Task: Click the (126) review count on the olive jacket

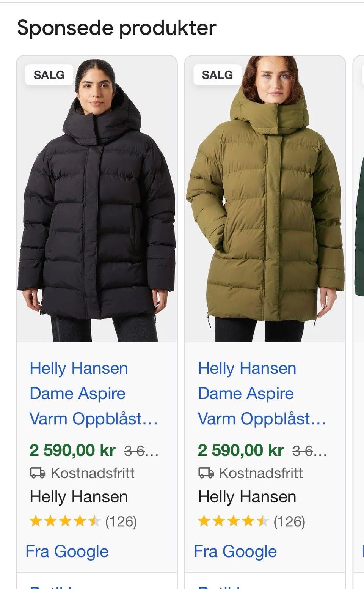Action: 289,521
